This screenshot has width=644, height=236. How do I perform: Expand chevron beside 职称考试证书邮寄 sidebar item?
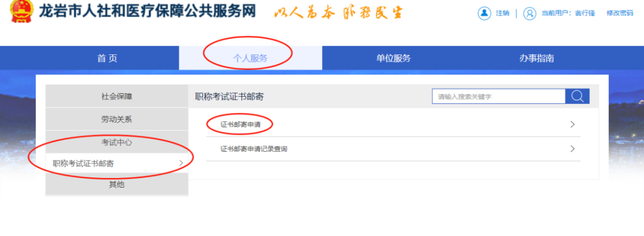[181, 164]
